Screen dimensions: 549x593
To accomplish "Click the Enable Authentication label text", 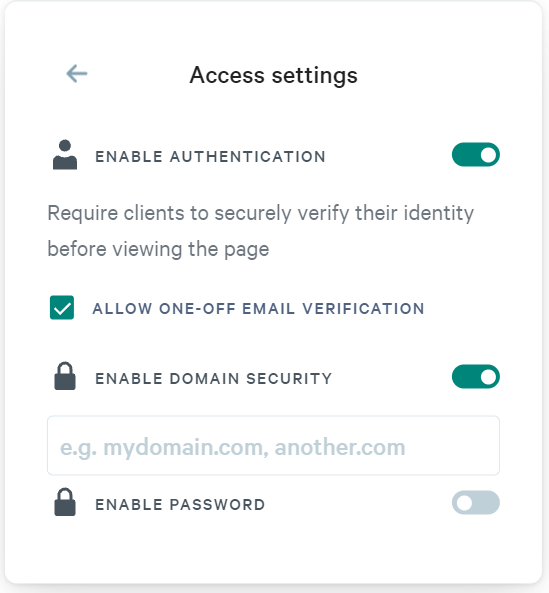I will pyautogui.click(x=210, y=157).
